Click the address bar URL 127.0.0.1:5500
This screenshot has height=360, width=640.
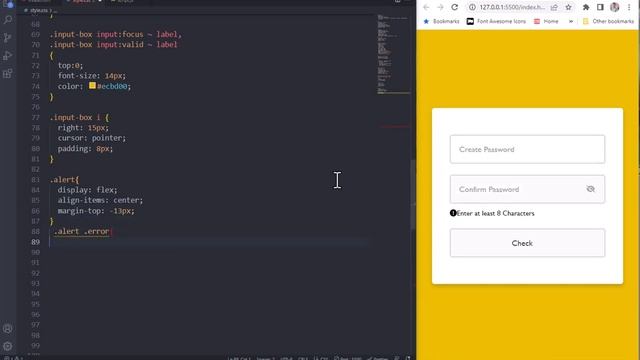512,7
